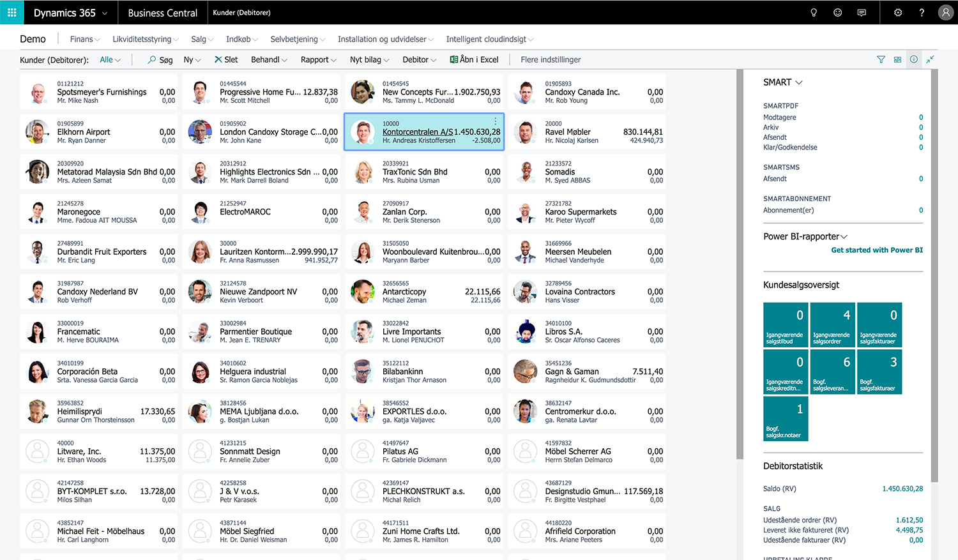Open the chat message icon in header
The image size is (958, 560).
[862, 12]
